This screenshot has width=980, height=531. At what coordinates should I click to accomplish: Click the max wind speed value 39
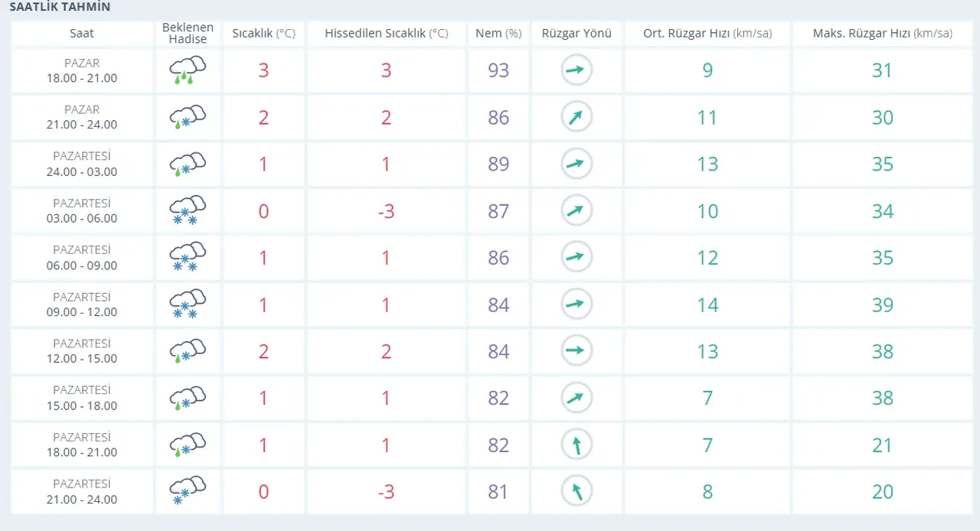883,305
